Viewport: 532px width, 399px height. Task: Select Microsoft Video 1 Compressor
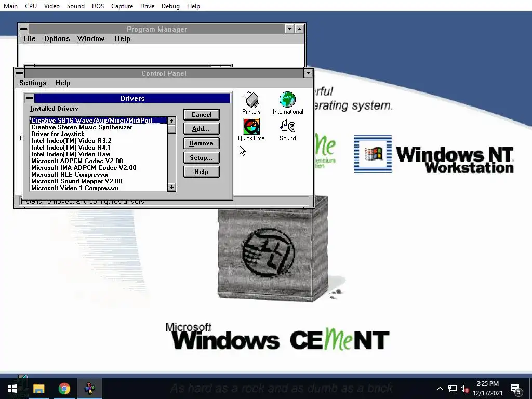pos(99,188)
